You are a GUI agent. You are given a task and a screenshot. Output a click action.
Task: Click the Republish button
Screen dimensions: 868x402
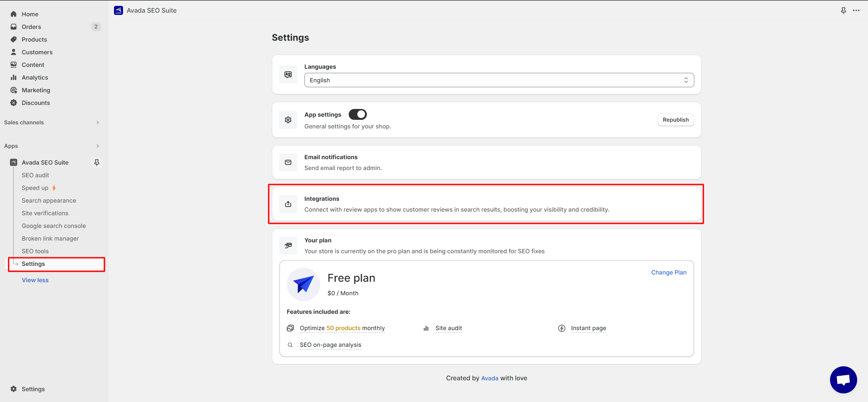[x=676, y=120]
